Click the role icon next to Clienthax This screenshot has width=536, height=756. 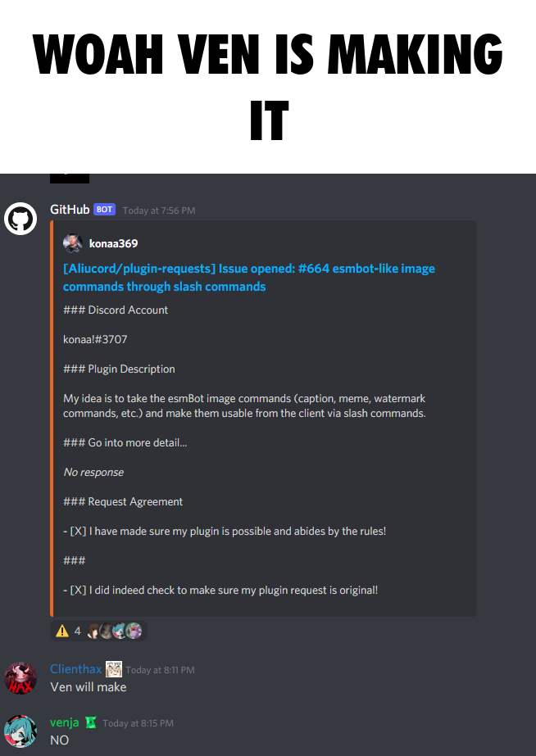[114, 669]
